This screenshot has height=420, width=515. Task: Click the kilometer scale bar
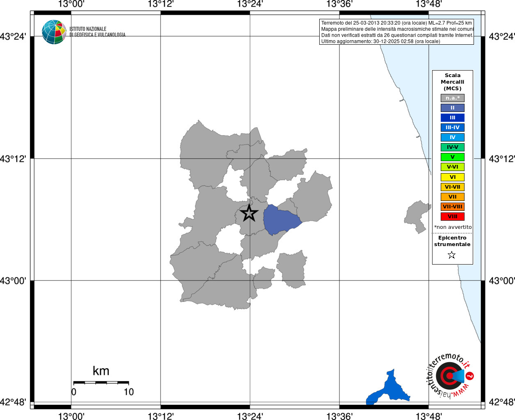point(101,383)
